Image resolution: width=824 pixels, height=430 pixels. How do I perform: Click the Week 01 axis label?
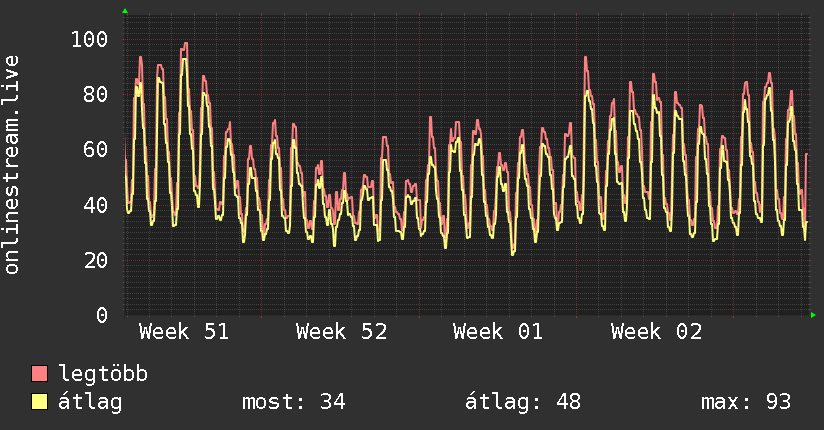pos(498,332)
